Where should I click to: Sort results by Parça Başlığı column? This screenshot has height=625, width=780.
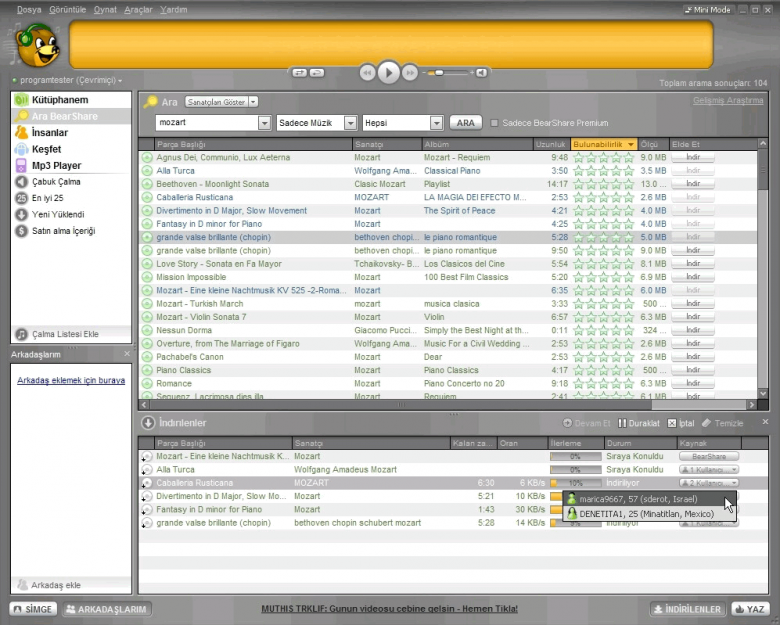(252, 144)
